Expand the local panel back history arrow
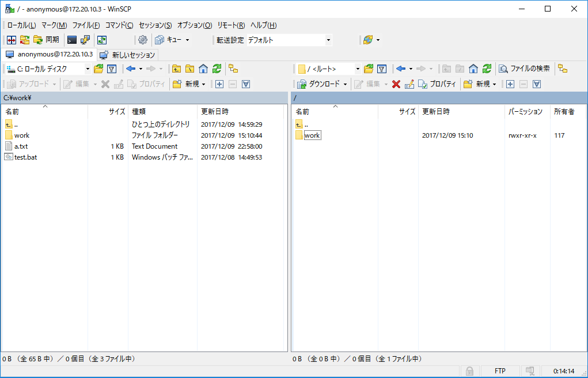This screenshot has width=588, height=378. tap(141, 69)
